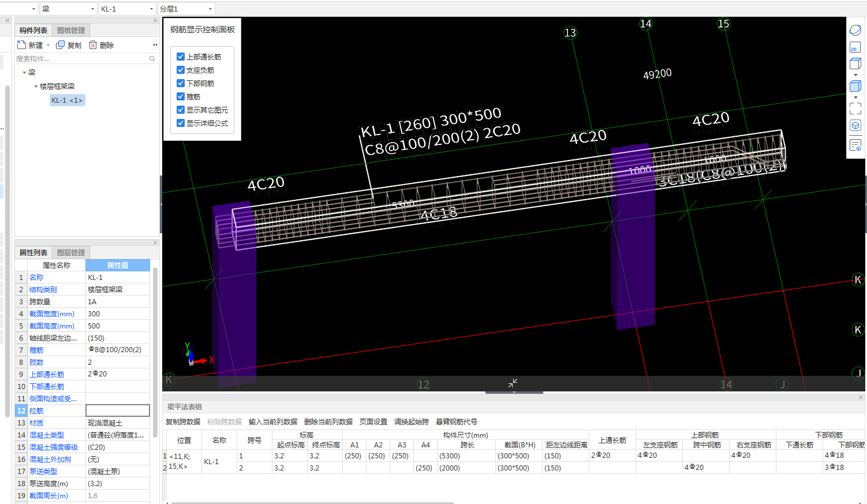Open the 新建 dropdown arrow
The width and height of the screenshot is (867, 504).
pyautogui.click(x=48, y=45)
